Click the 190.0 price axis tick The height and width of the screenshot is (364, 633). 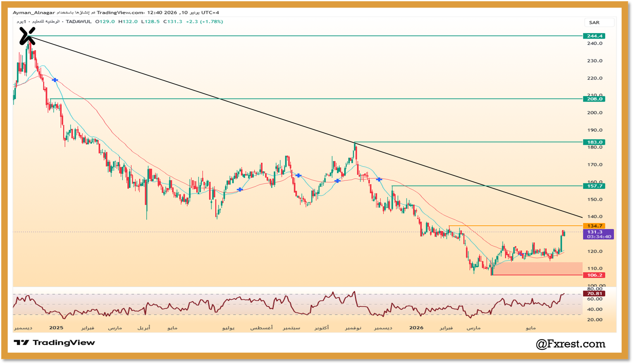point(595,130)
